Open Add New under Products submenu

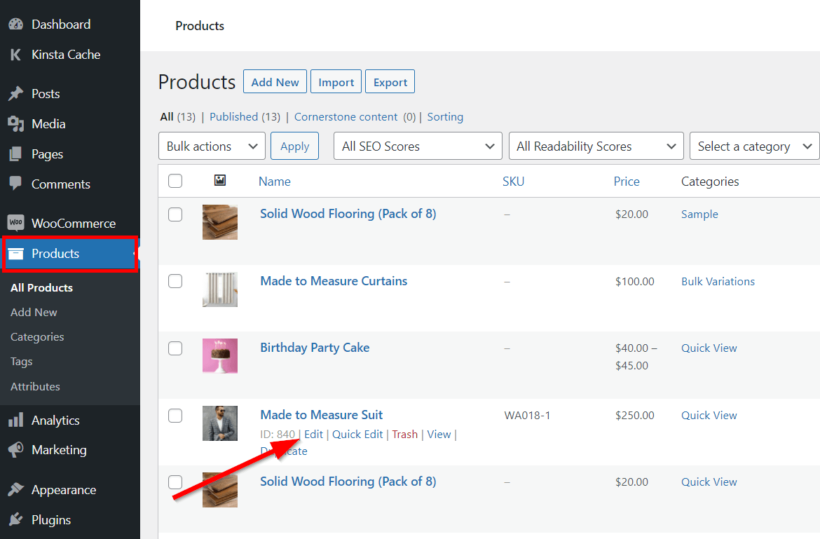[x=33, y=312]
